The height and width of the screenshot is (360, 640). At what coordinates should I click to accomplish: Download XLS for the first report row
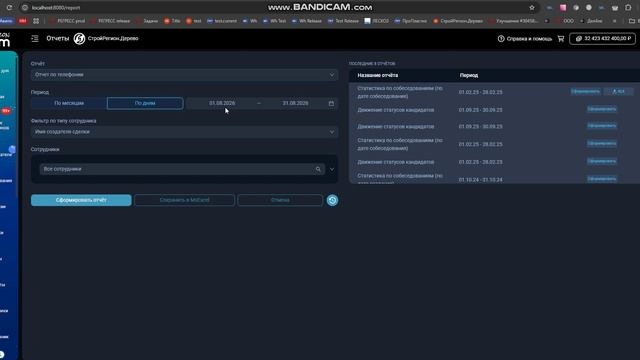(618, 91)
